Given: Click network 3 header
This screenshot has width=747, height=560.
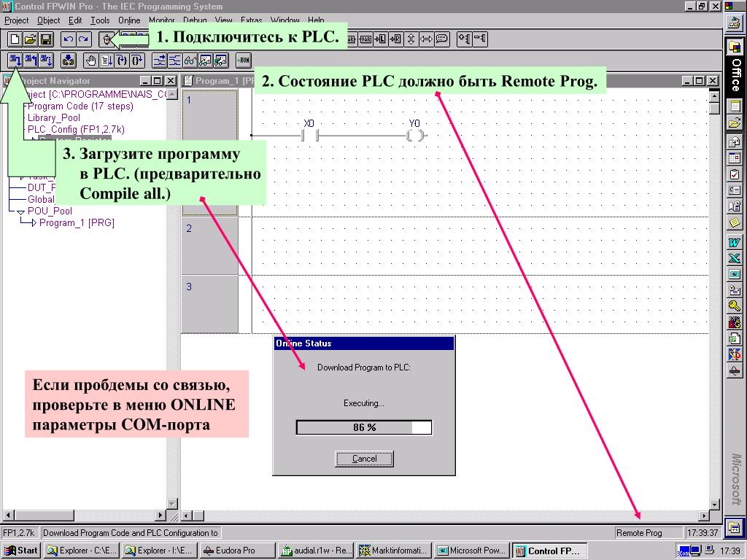Looking at the screenshot, I should [209, 304].
